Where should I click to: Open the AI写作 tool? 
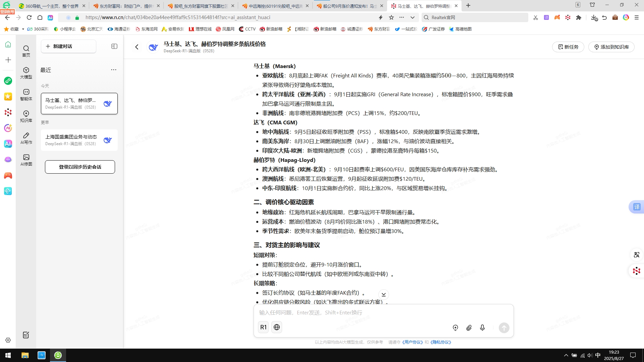point(26,138)
